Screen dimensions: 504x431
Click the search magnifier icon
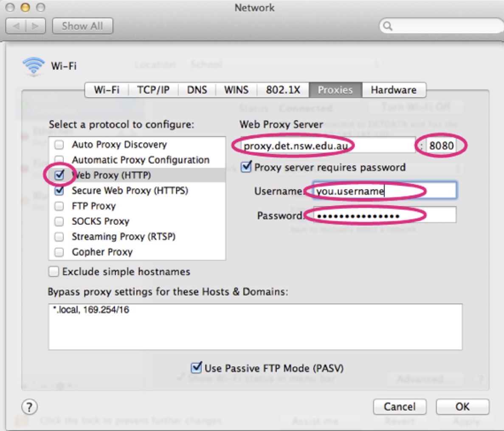point(388,26)
